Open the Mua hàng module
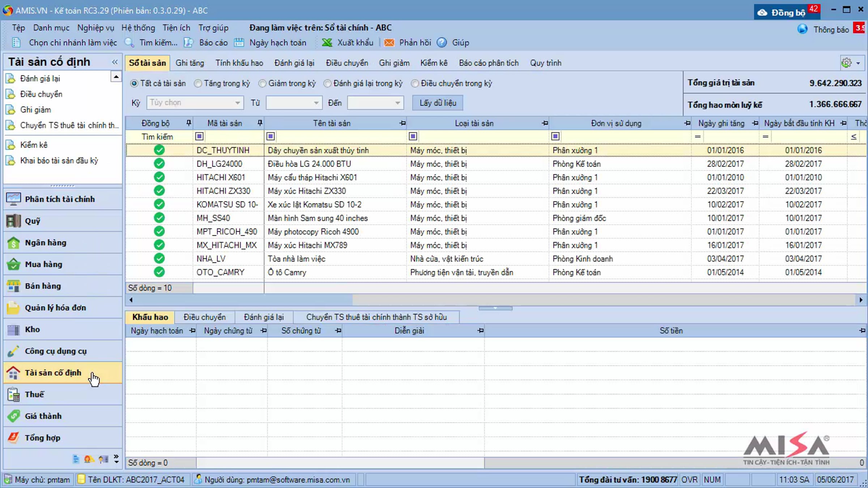868x488 pixels. [x=63, y=264]
